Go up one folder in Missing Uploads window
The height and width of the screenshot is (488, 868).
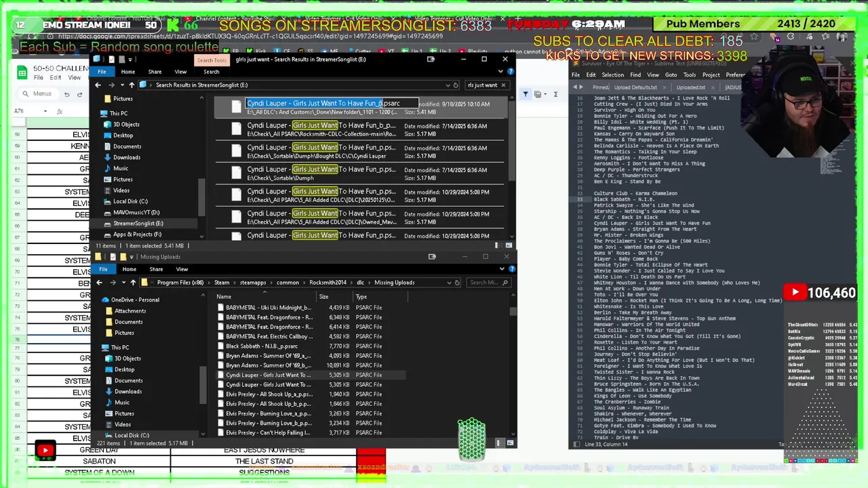[x=133, y=282]
